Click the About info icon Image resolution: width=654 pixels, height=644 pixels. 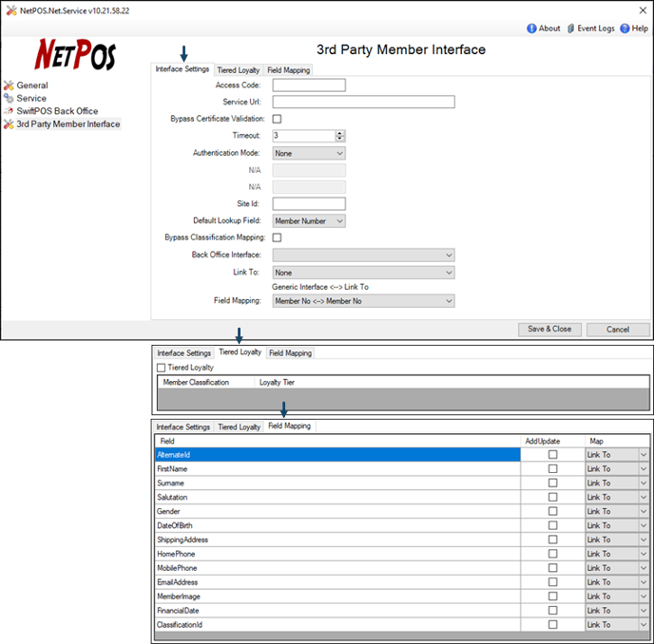[531, 28]
